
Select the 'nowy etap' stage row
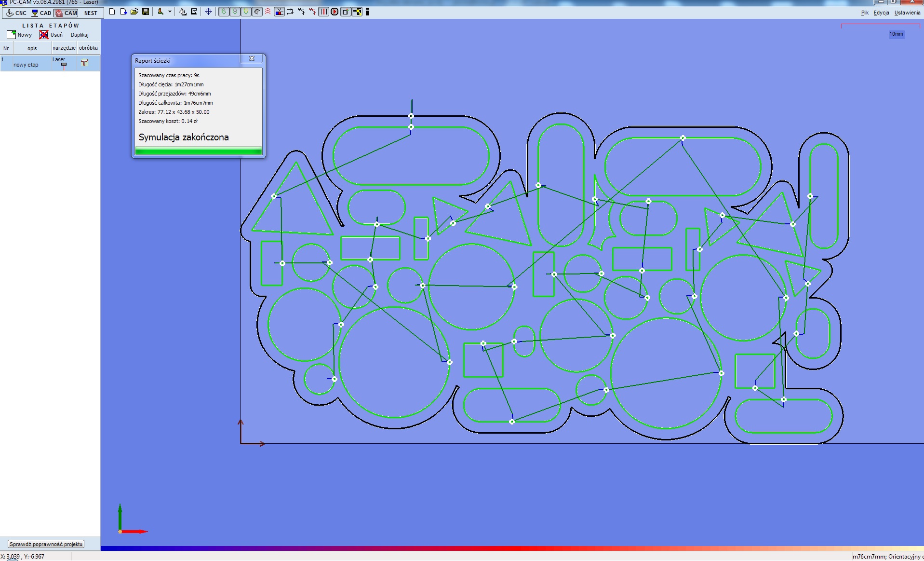tap(50, 63)
